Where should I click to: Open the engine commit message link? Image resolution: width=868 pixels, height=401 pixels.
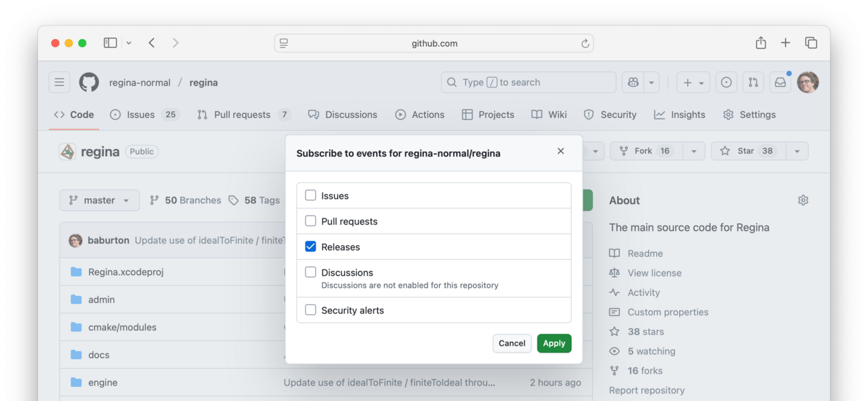click(389, 382)
